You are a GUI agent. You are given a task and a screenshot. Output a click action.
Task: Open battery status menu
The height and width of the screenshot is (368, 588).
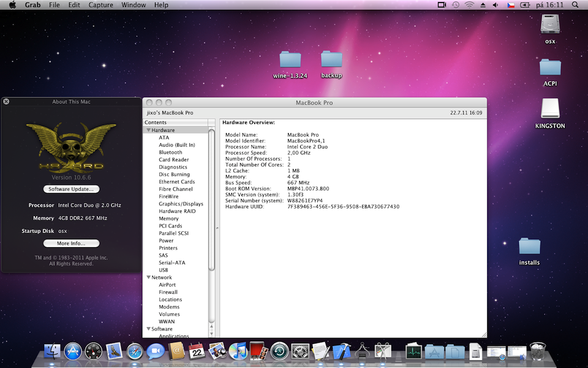[525, 5]
